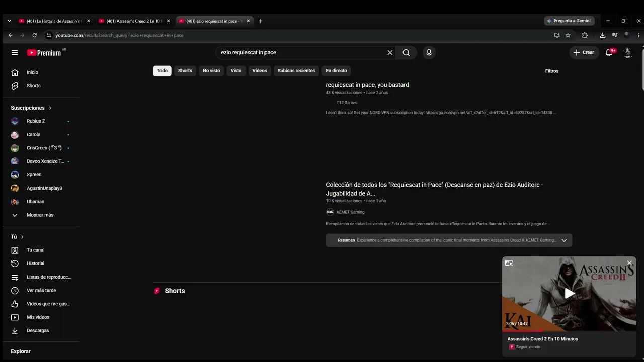
Task: Select the 'En directo' filter chip
Action: tap(336, 71)
